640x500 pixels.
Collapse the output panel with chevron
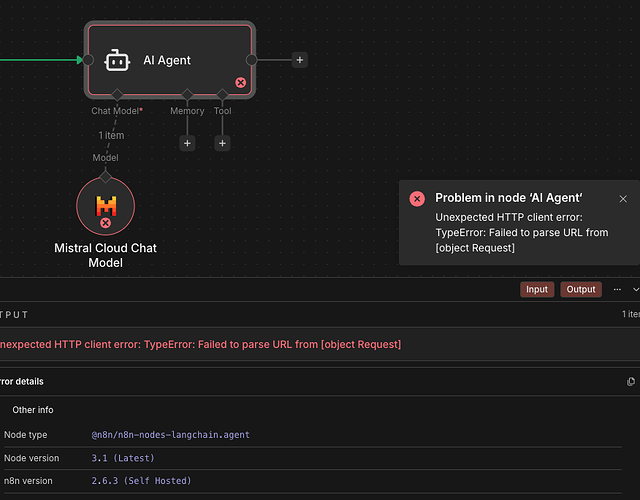(635, 289)
